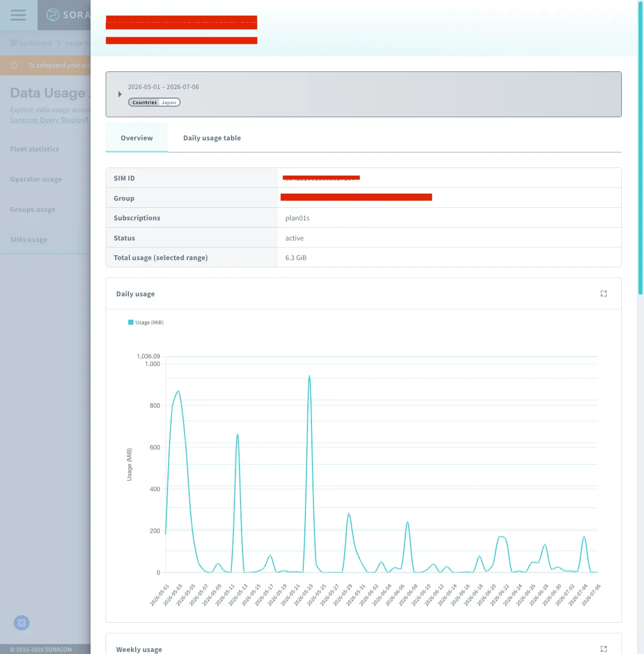
Task: Click the Daily usage panel title
Action: point(135,294)
